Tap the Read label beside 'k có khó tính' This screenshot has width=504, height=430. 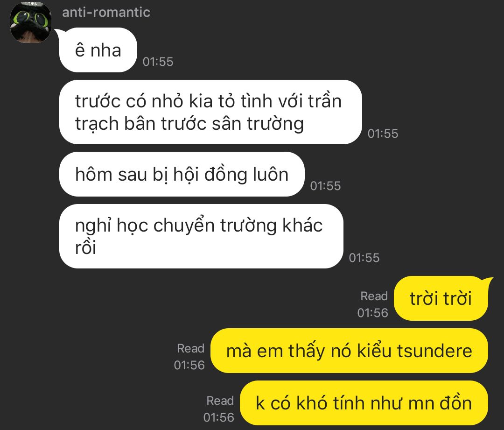pyautogui.click(x=220, y=401)
